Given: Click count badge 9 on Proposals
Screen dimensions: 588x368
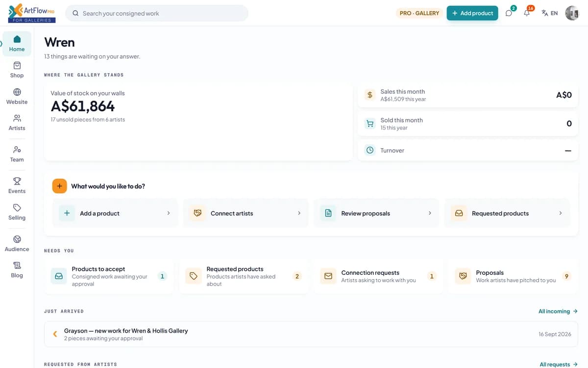Looking at the screenshot, I should coord(566,276).
